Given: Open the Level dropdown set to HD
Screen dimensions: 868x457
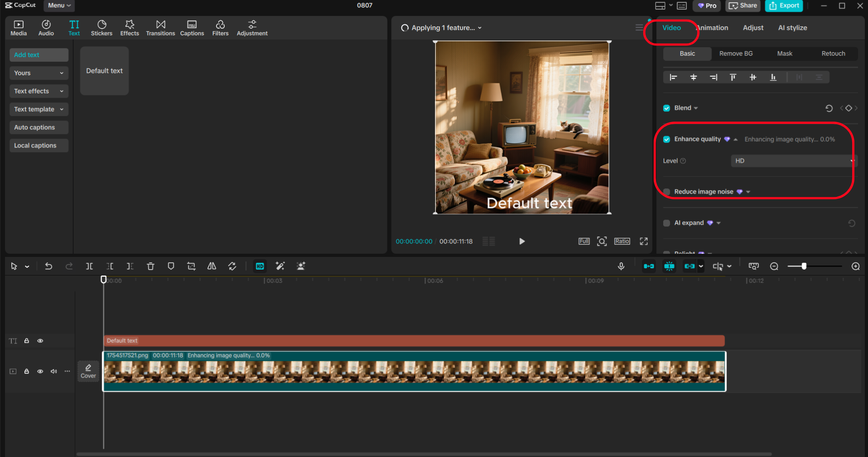Looking at the screenshot, I should pos(792,161).
